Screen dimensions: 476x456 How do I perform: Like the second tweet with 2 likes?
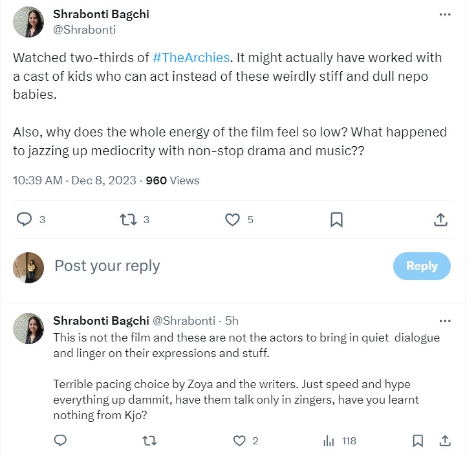[239, 440]
